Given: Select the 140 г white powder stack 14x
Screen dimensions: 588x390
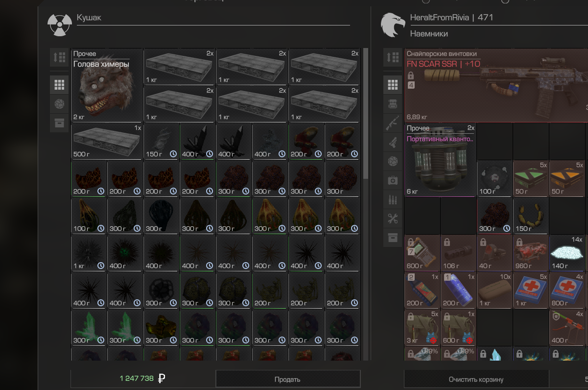Looking at the screenshot, I should click(567, 253).
